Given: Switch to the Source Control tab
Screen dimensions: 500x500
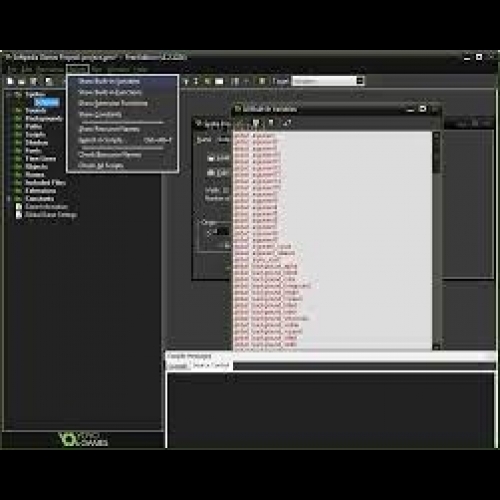Looking at the screenshot, I should (x=211, y=365).
